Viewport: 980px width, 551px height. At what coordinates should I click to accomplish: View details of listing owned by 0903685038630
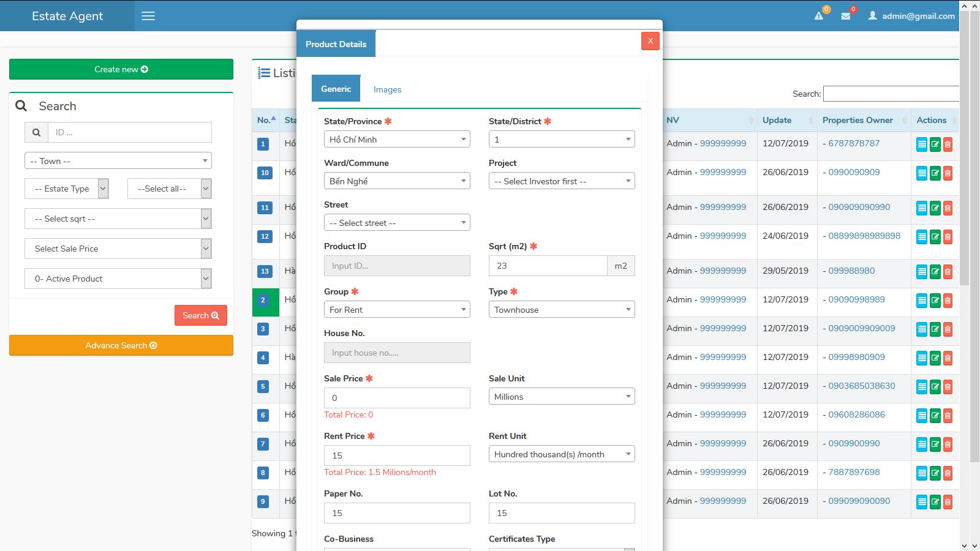(x=922, y=387)
